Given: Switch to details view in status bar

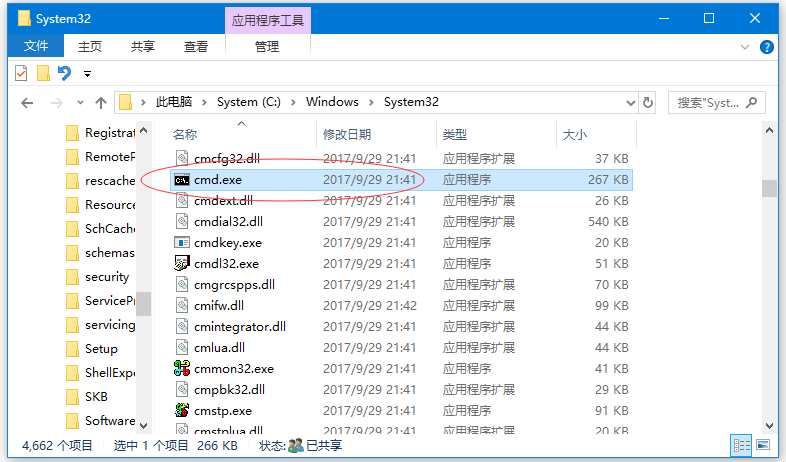Looking at the screenshot, I should [x=741, y=445].
